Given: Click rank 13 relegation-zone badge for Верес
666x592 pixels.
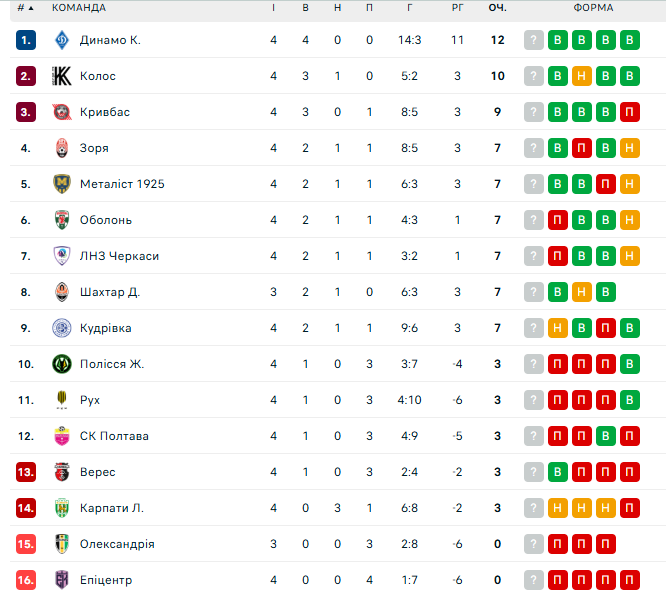Looking at the screenshot, I should pyautogui.click(x=26, y=472).
